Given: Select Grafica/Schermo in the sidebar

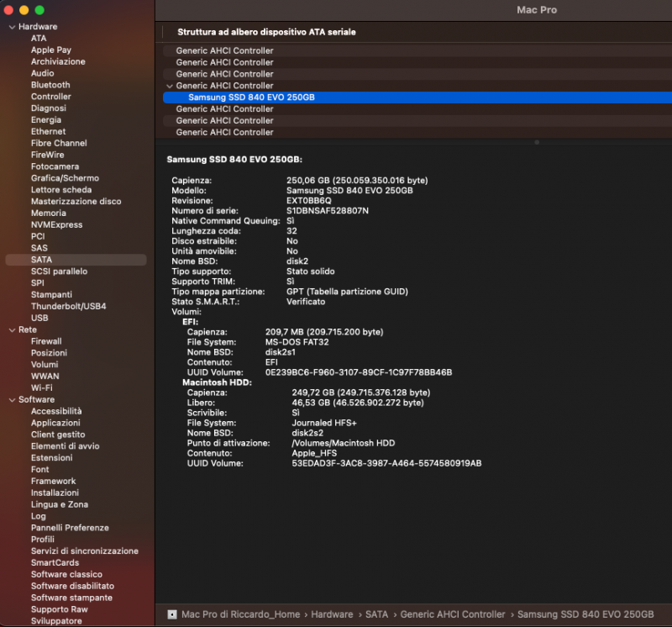Looking at the screenshot, I should [64, 178].
